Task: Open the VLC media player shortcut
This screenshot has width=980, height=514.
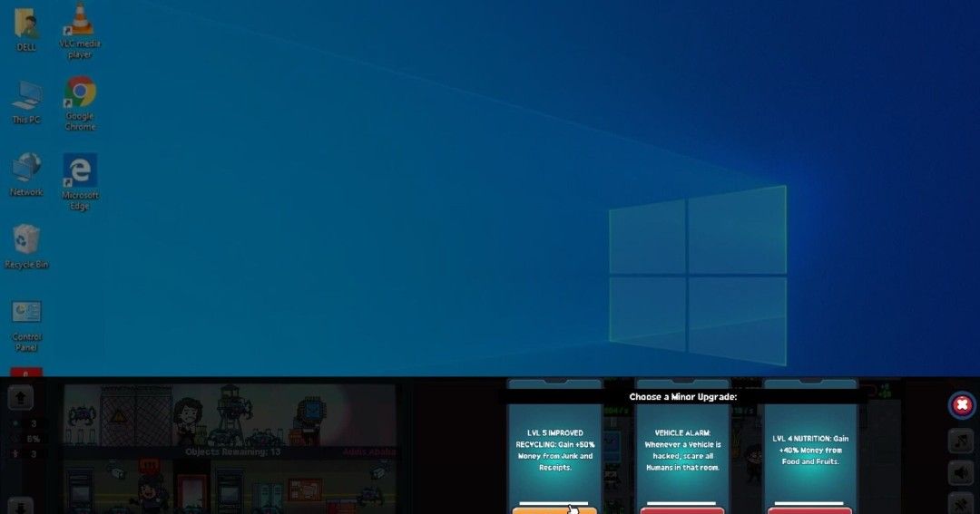Action: 80,20
